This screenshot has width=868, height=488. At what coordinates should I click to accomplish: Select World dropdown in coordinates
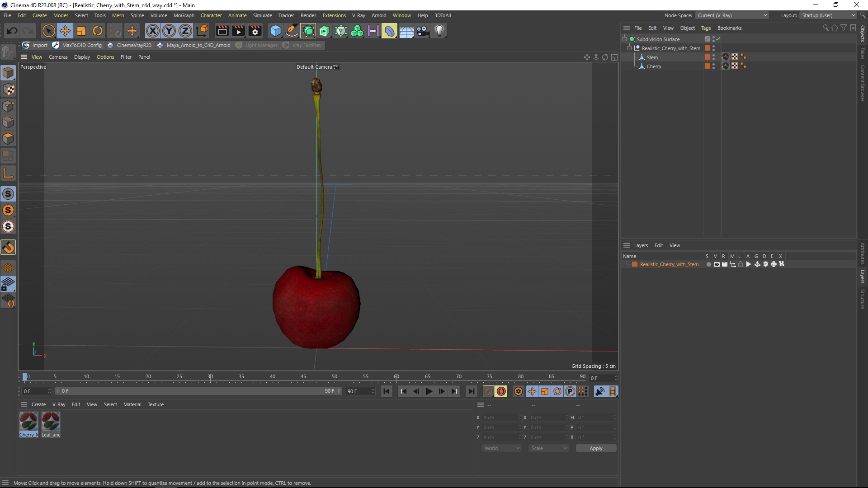pyautogui.click(x=501, y=448)
